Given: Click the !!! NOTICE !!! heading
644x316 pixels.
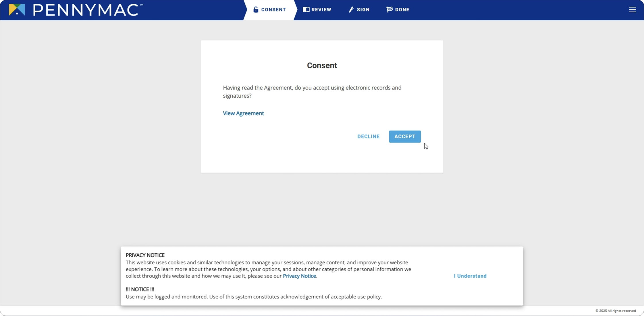Looking at the screenshot, I should coord(140,289).
